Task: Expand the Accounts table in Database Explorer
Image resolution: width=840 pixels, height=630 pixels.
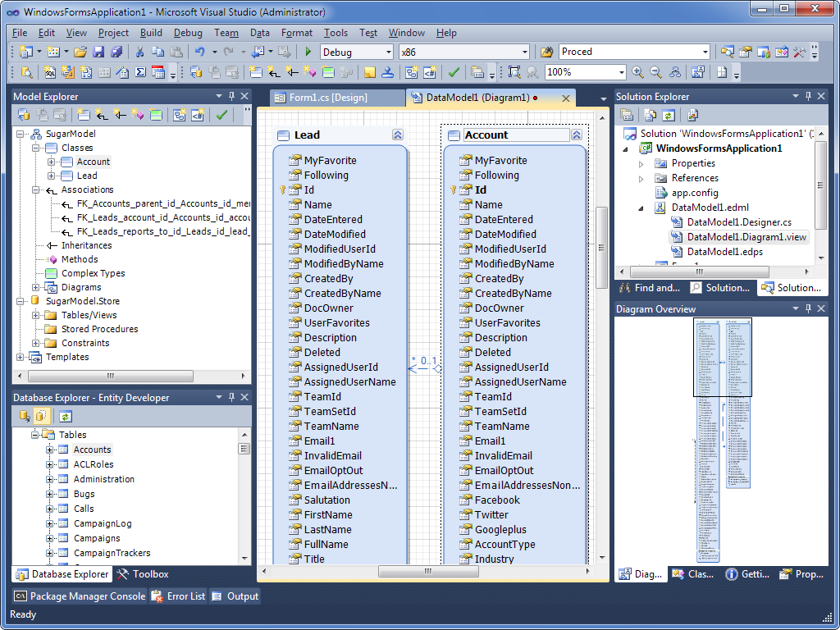Action: tap(49, 450)
